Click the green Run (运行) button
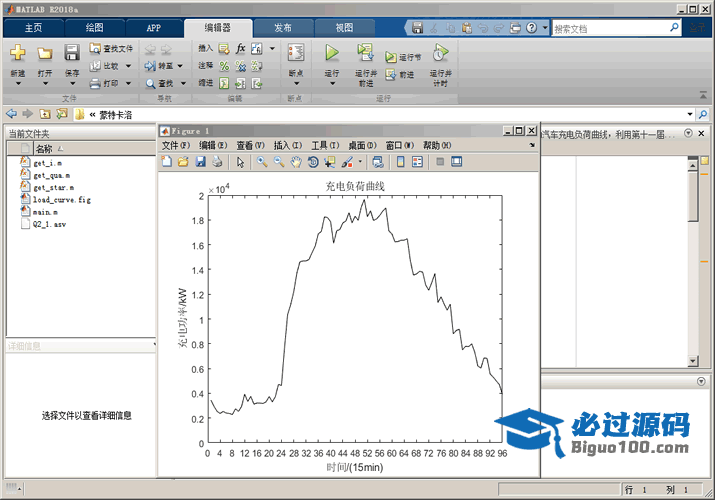715x500 pixels. click(x=332, y=53)
